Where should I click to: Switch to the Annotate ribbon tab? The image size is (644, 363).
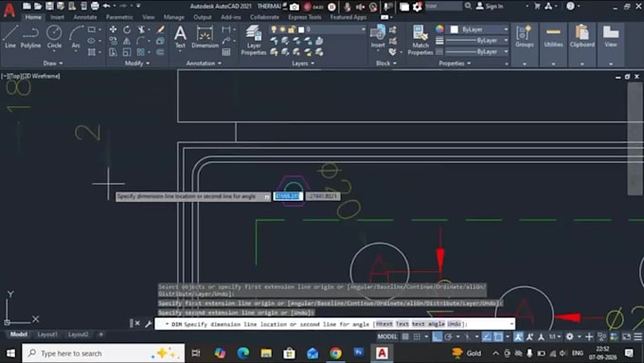point(85,17)
